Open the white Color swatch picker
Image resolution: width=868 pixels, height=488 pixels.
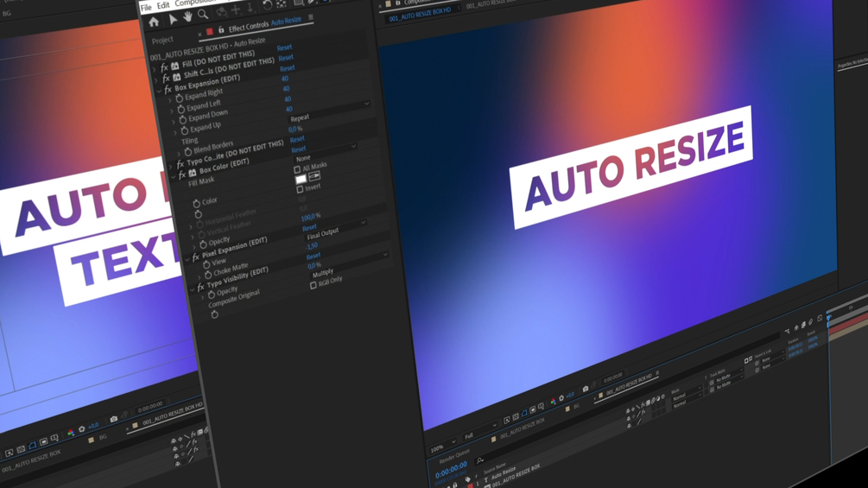[x=301, y=179]
